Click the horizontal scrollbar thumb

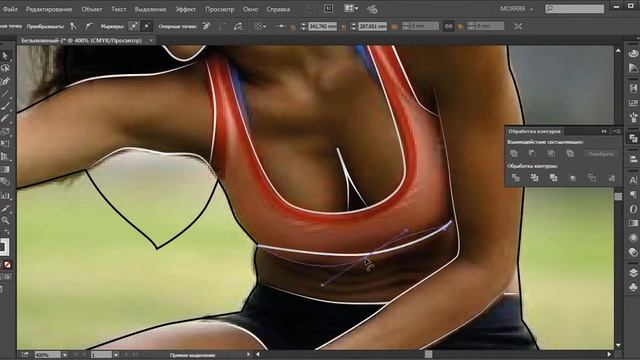pyautogui.click(x=428, y=354)
